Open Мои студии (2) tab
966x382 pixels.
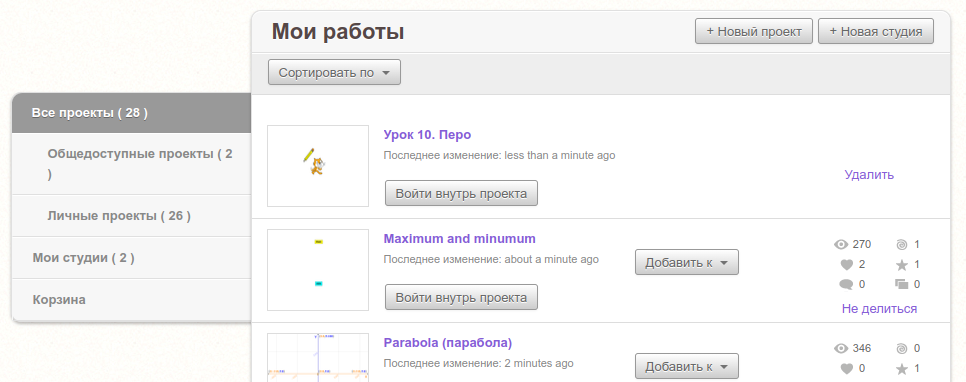click(132, 258)
